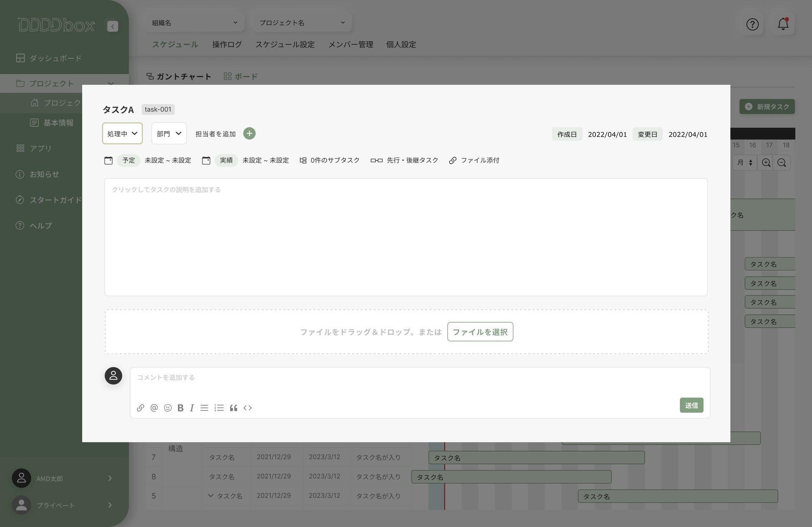The image size is (812, 527).
Task: Switch to the ボード view tab
Action: pyautogui.click(x=241, y=77)
